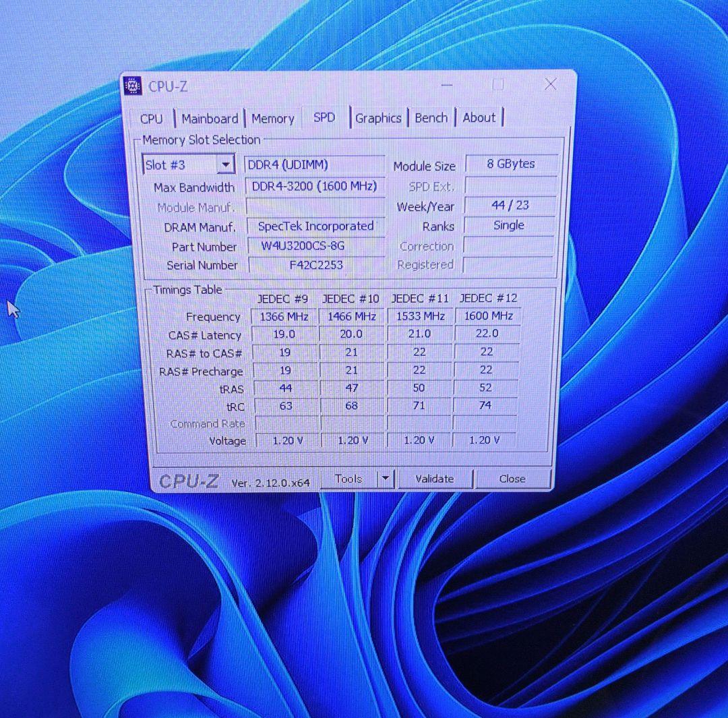Click the empty SPD Ext. field
This screenshot has width=728, height=718.
pos(511,185)
